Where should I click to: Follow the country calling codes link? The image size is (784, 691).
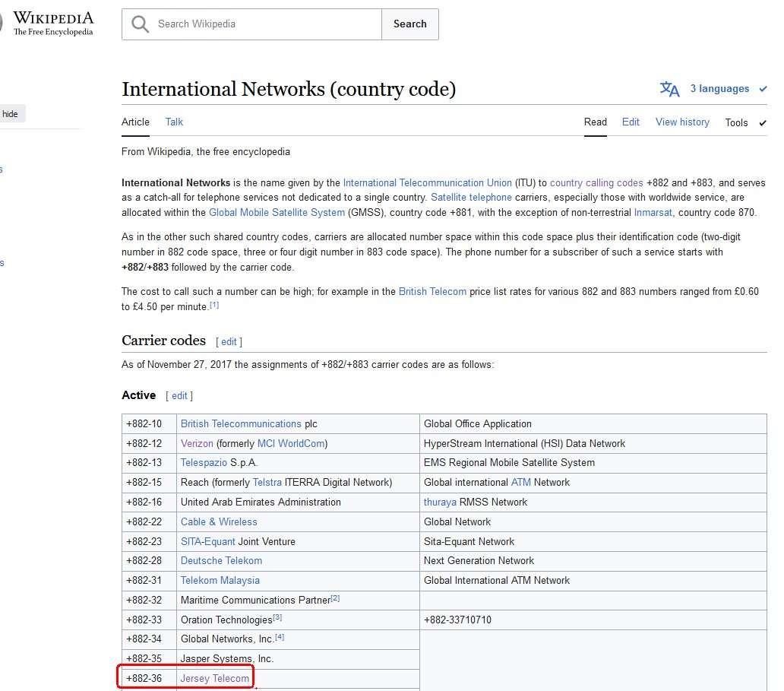click(x=596, y=182)
